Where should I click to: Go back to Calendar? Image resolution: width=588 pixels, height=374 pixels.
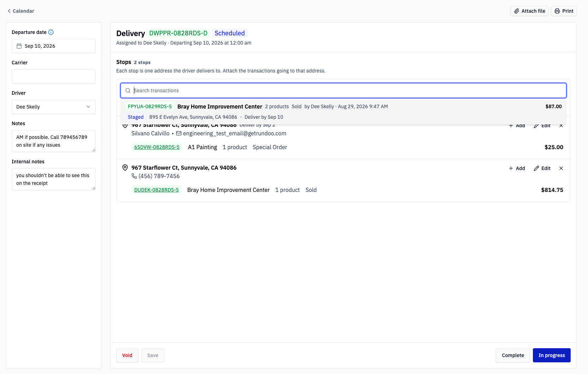21,11
